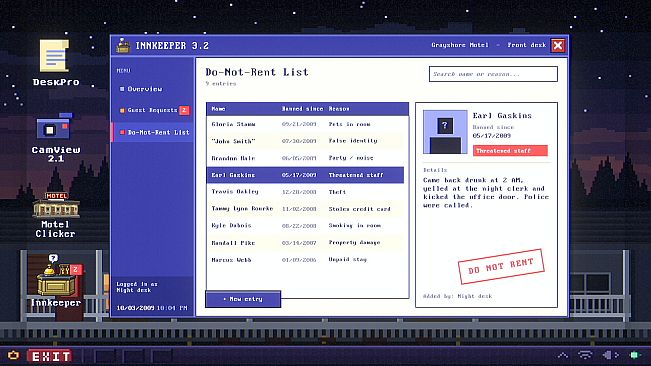The image size is (651, 366).
Task: Open the Wi-Fi tray icon
Action: click(585, 355)
